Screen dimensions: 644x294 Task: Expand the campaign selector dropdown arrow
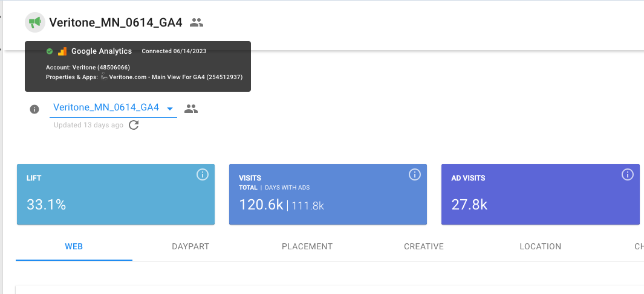(170, 109)
